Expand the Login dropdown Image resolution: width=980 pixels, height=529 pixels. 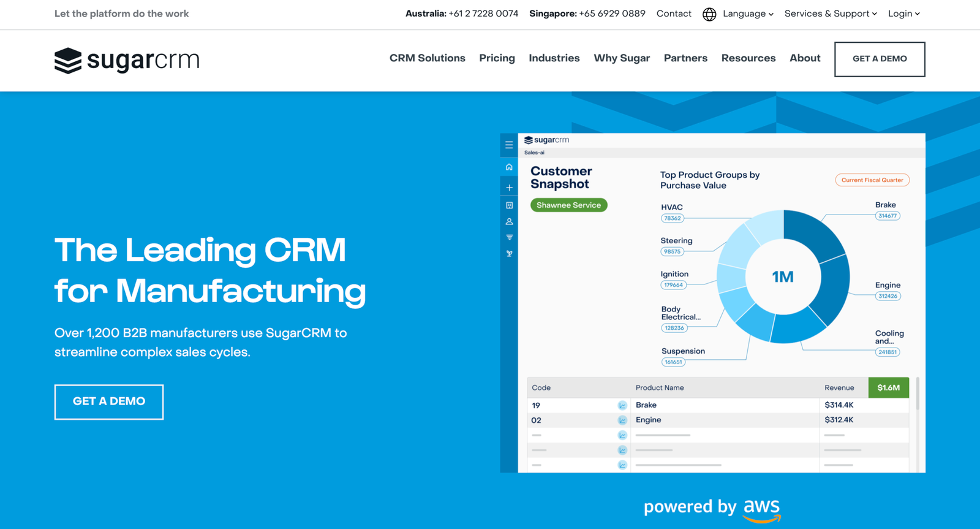click(904, 13)
